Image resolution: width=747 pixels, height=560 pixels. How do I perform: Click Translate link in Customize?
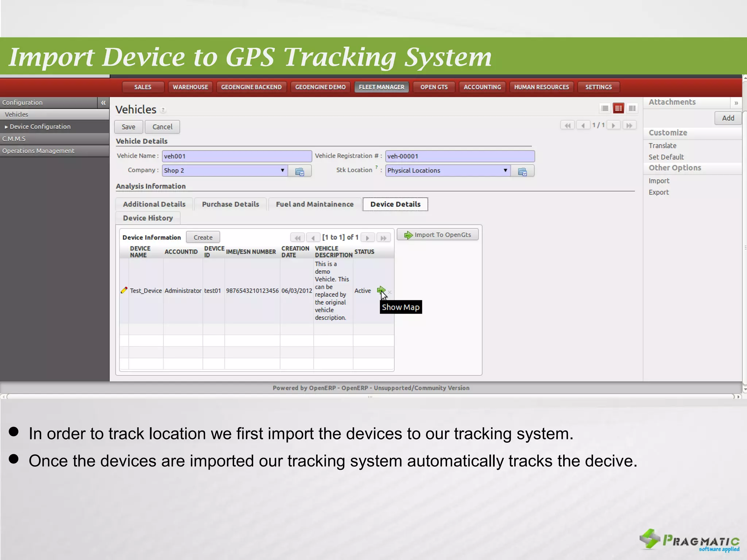pos(662,146)
